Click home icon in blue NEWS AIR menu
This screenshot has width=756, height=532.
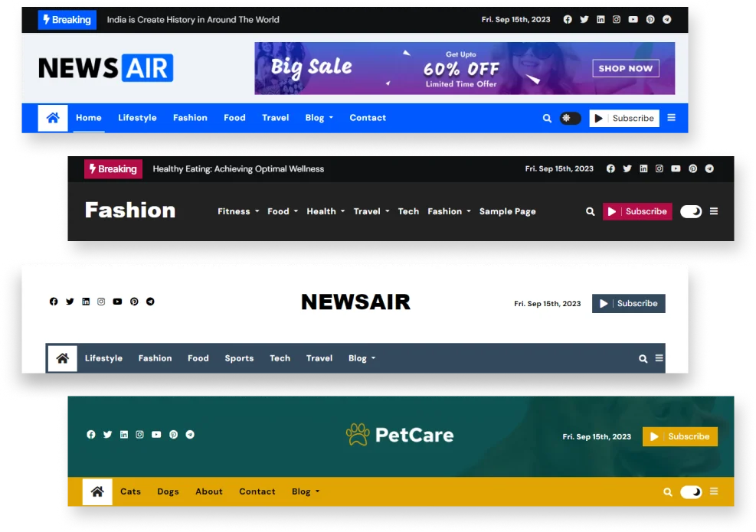[x=53, y=118]
